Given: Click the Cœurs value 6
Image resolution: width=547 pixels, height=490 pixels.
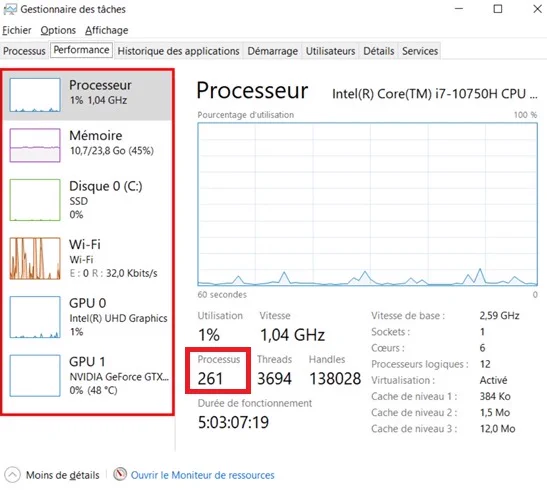Looking at the screenshot, I should (x=482, y=348).
